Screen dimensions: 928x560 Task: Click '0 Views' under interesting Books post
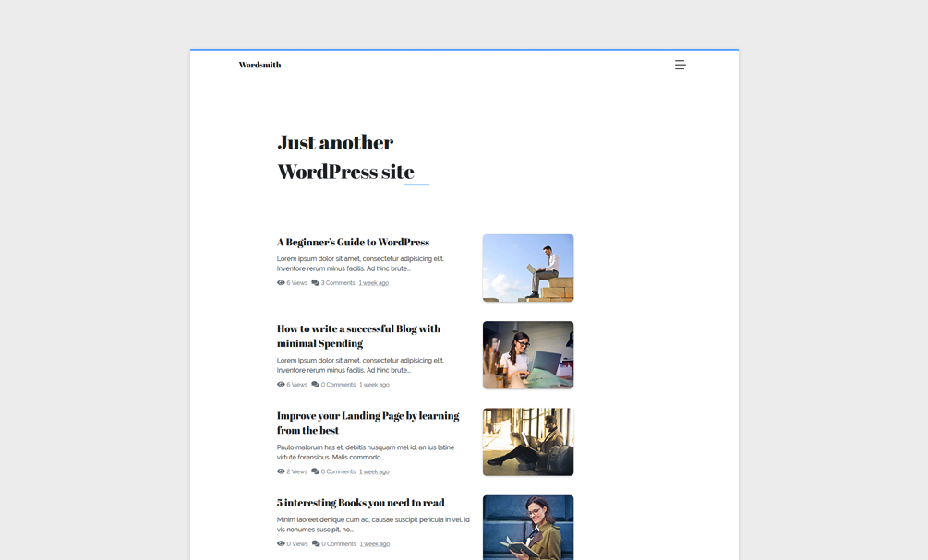tap(297, 543)
